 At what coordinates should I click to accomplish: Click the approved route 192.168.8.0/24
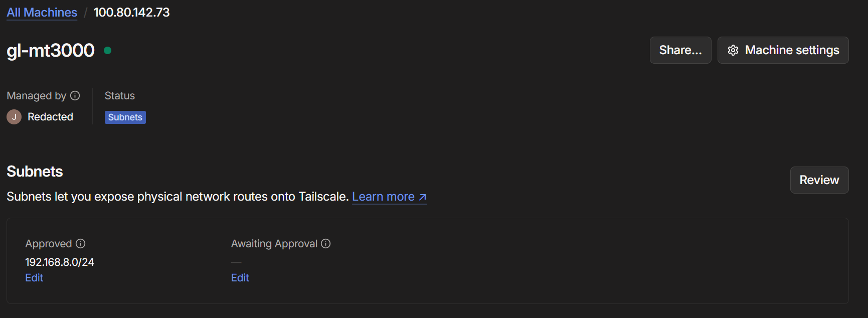60,262
